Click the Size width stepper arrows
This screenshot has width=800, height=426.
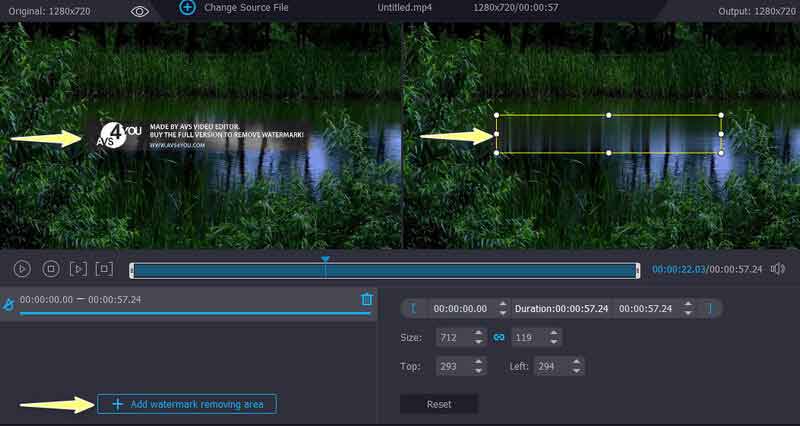coord(478,338)
